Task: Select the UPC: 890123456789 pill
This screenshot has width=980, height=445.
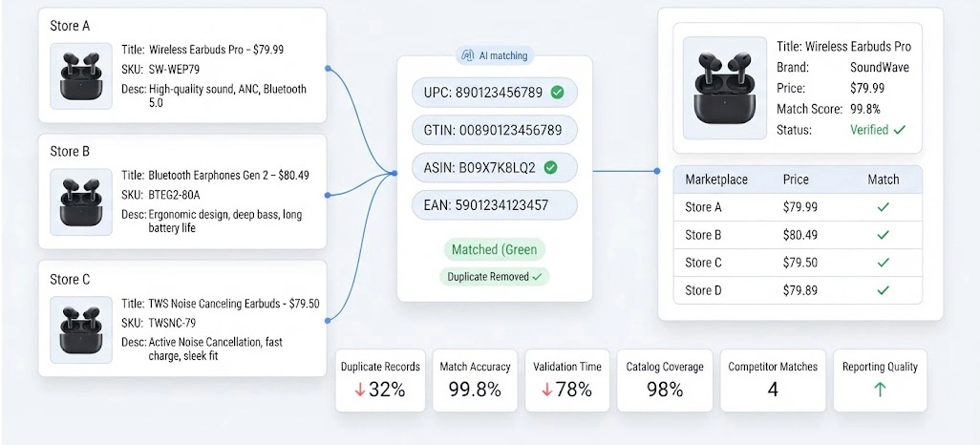Action: coord(494,93)
